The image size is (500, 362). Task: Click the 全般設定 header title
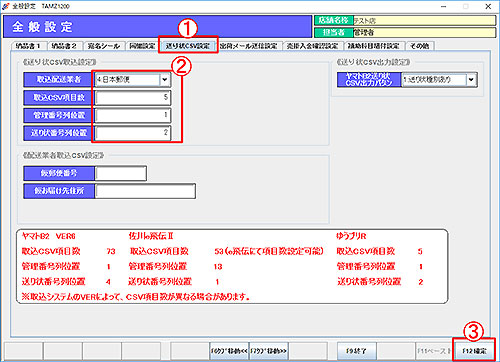coord(42,27)
